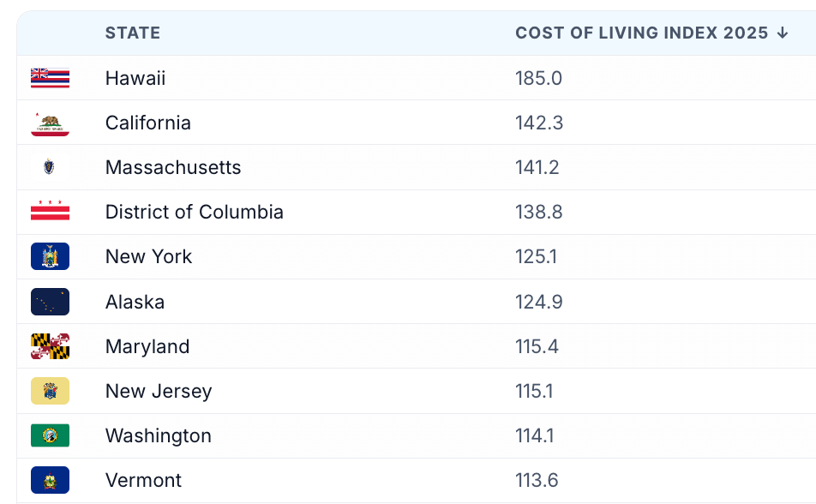This screenshot has height=504, width=816.
Task: Click the Hawaii state flag icon
Action: pos(50,78)
